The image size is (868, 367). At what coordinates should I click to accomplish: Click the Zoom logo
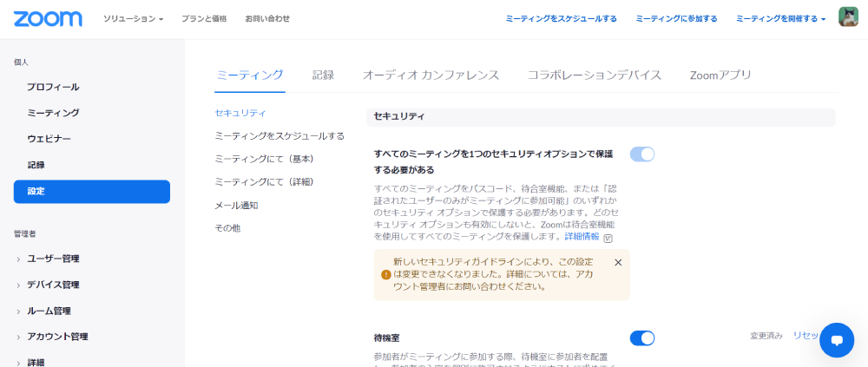coord(48,19)
